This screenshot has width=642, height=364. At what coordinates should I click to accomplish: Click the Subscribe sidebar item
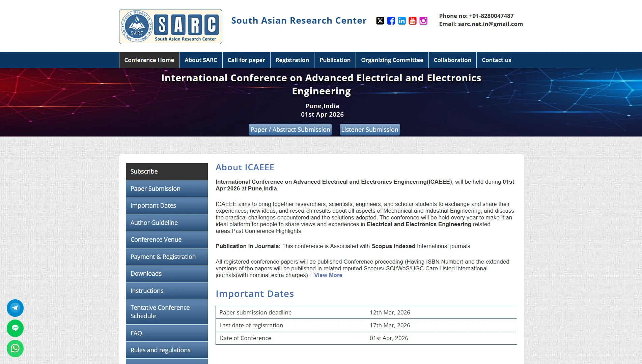click(x=144, y=171)
